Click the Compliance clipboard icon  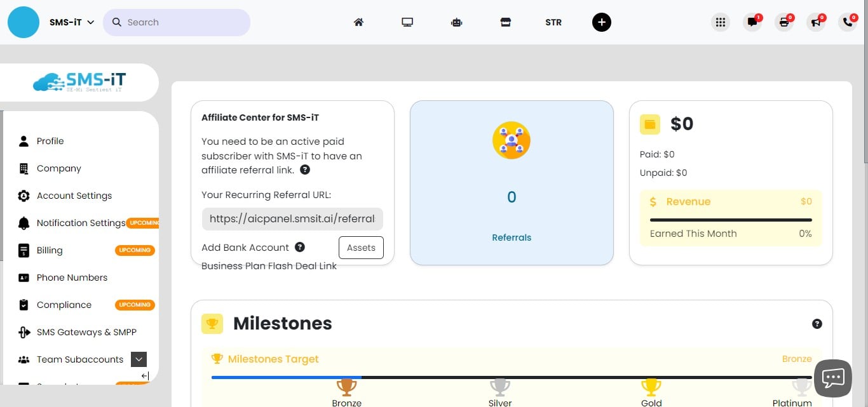pyautogui.click(x=24, y=305)
